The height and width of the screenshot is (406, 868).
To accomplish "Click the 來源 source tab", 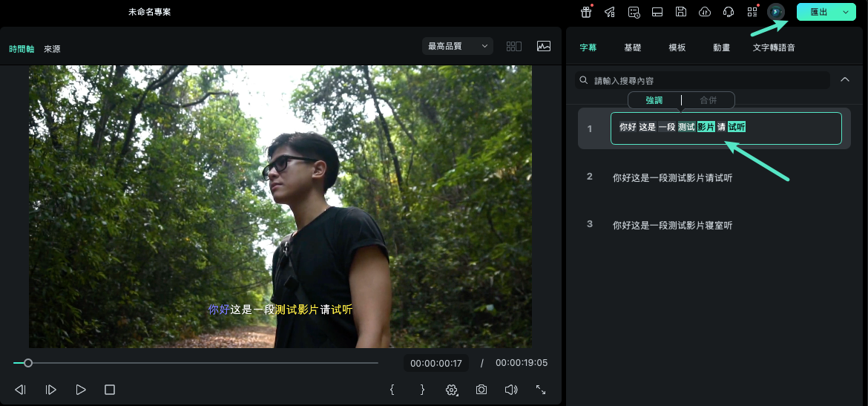I will point(52,49).
